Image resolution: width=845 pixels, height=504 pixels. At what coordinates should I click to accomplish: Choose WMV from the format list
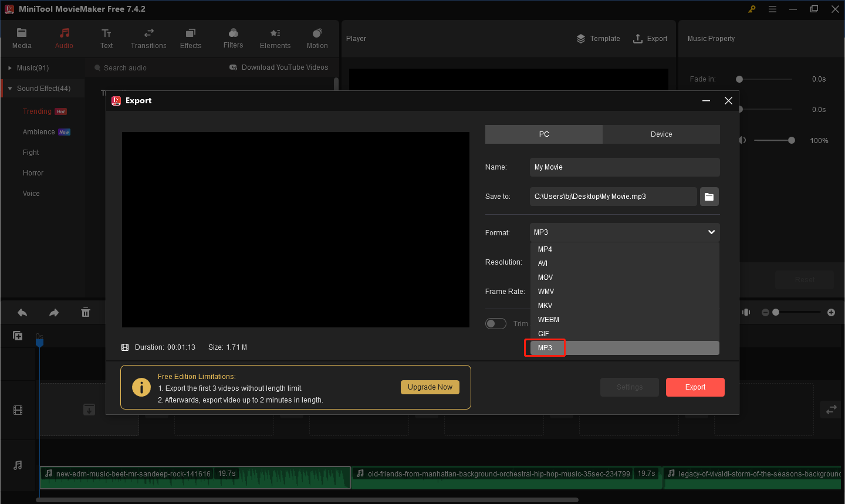(624, 292)
